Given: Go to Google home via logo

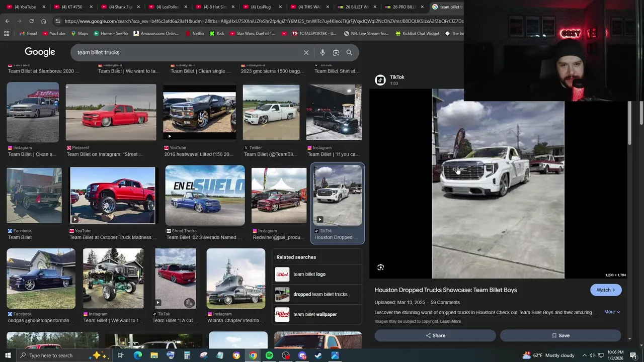Looking at the screenshot, I should click(x=40, y=52).
